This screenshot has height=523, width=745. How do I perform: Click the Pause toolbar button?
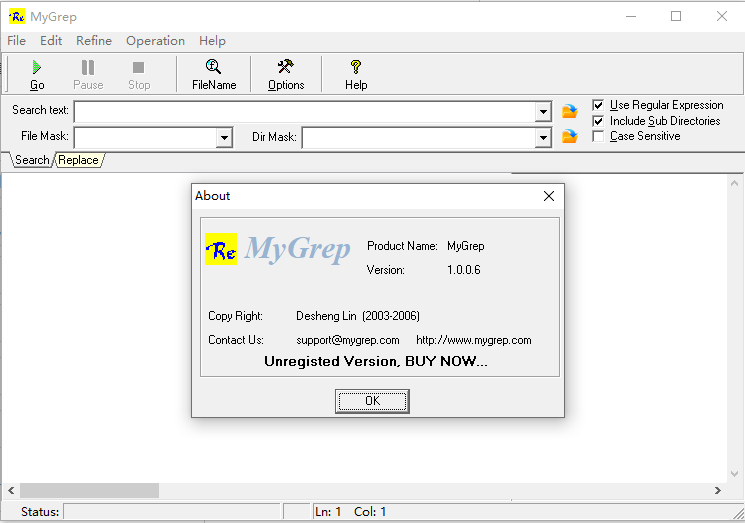click(x=88, y=75)
